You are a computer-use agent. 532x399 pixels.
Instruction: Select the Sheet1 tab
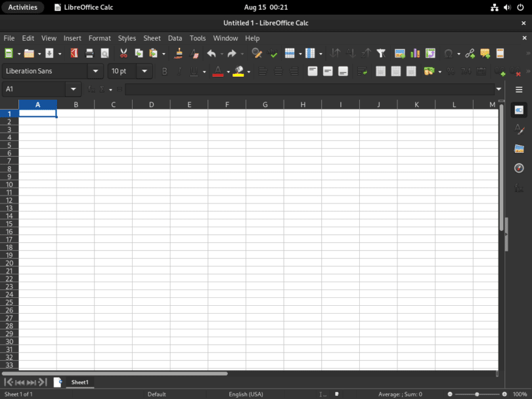79,382
